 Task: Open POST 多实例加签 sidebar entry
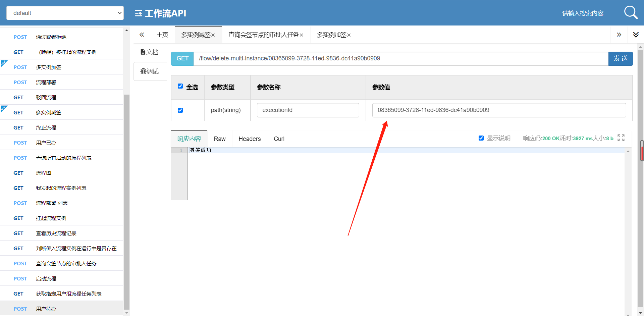pos(62,67)
